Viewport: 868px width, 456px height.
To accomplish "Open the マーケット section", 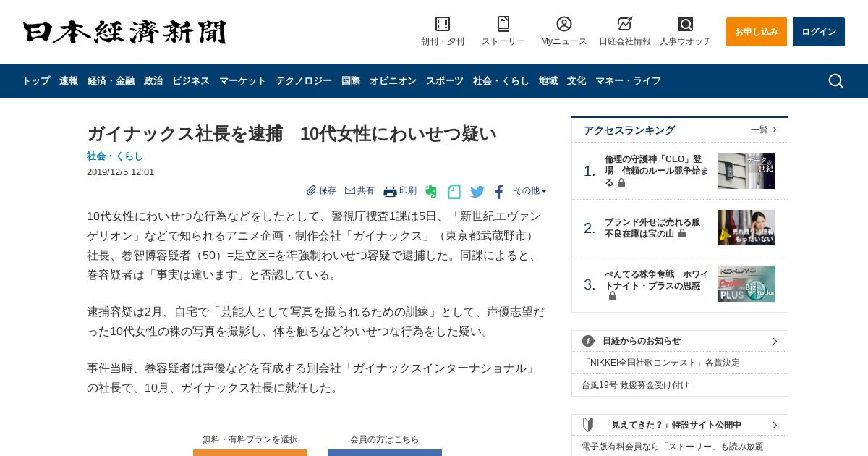I will [x=242, y=81].
